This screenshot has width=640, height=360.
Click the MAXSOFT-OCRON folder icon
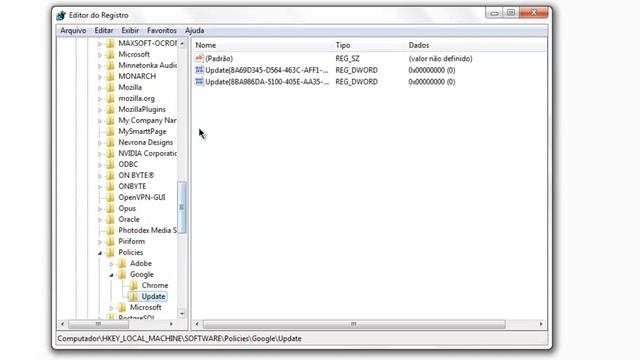(110, 43)
